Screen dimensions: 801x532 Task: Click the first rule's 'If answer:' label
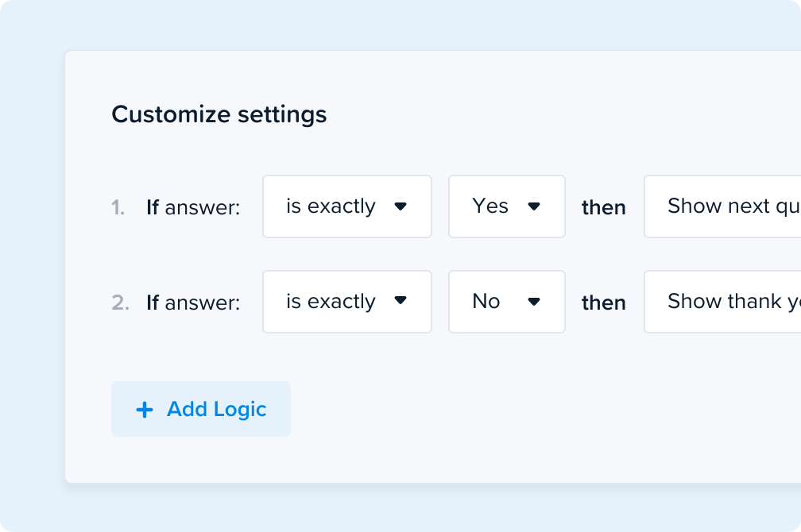pos(193,208)
